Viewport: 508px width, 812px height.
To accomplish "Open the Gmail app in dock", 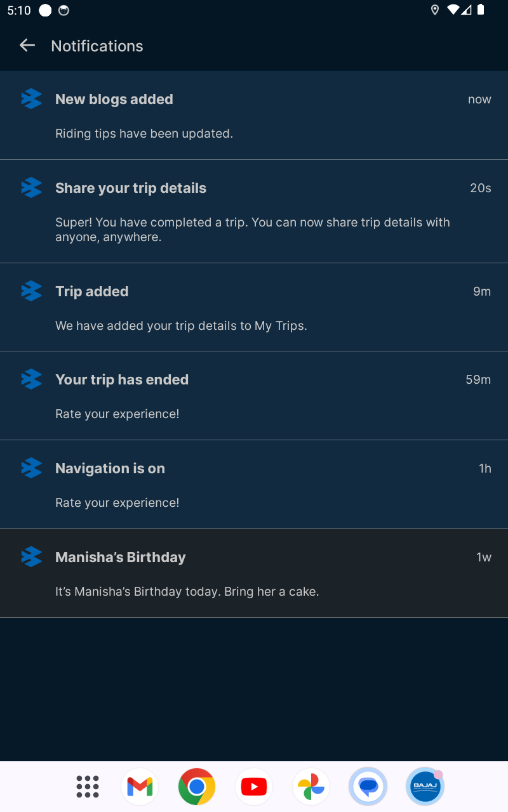I will (x=140, y=787).
